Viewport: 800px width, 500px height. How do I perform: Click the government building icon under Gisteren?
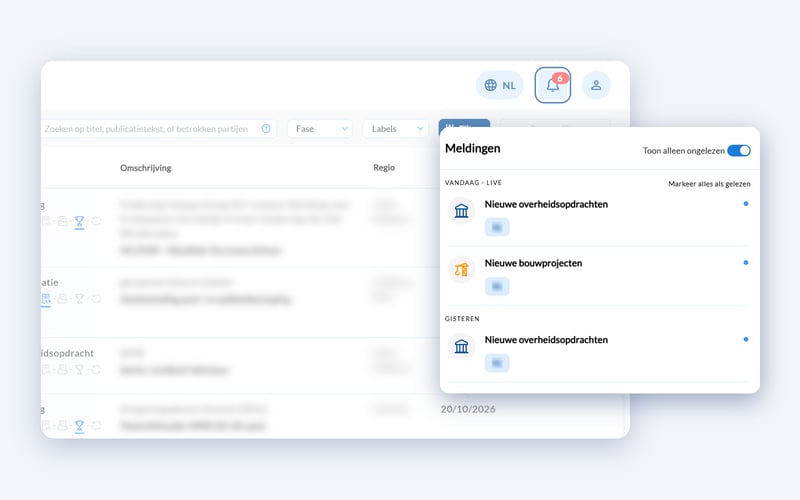pyautogui.click(x=461, y=346)
